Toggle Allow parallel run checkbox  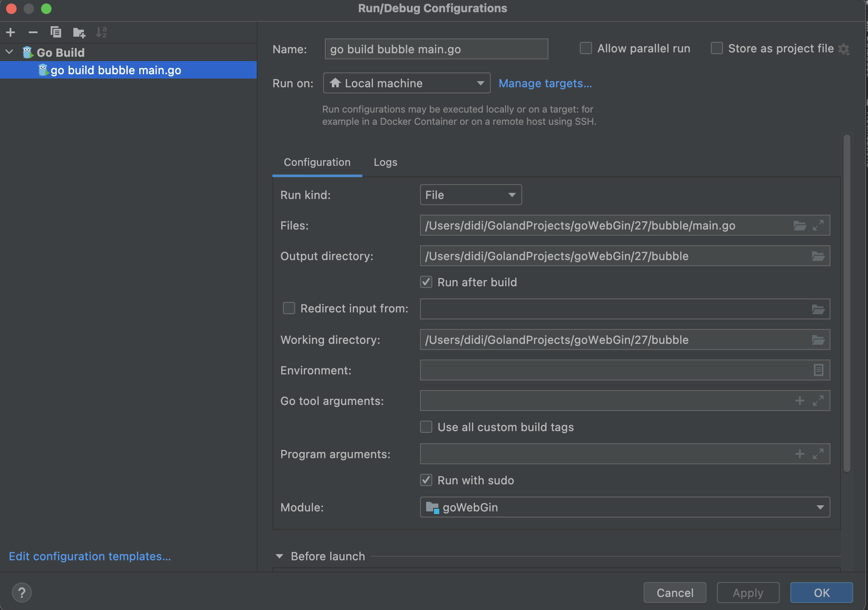point(586,48)
